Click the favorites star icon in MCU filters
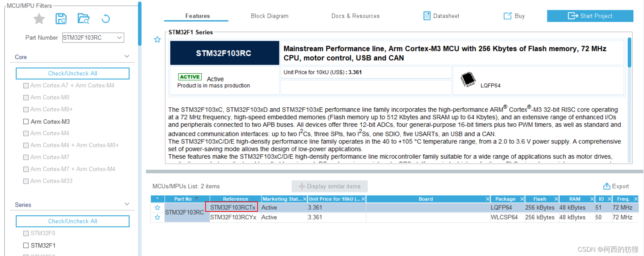644x256 pixels. point(39,19)
